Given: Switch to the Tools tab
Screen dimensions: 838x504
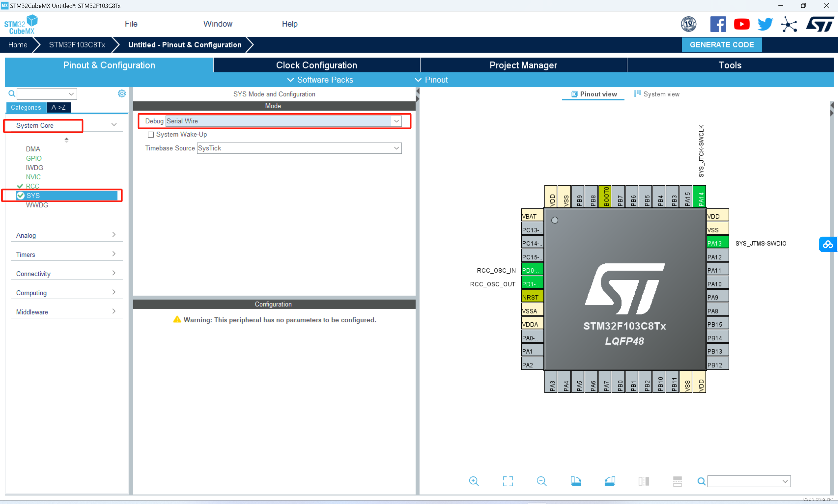Looking at the screenshot, I should coord(730,65).
